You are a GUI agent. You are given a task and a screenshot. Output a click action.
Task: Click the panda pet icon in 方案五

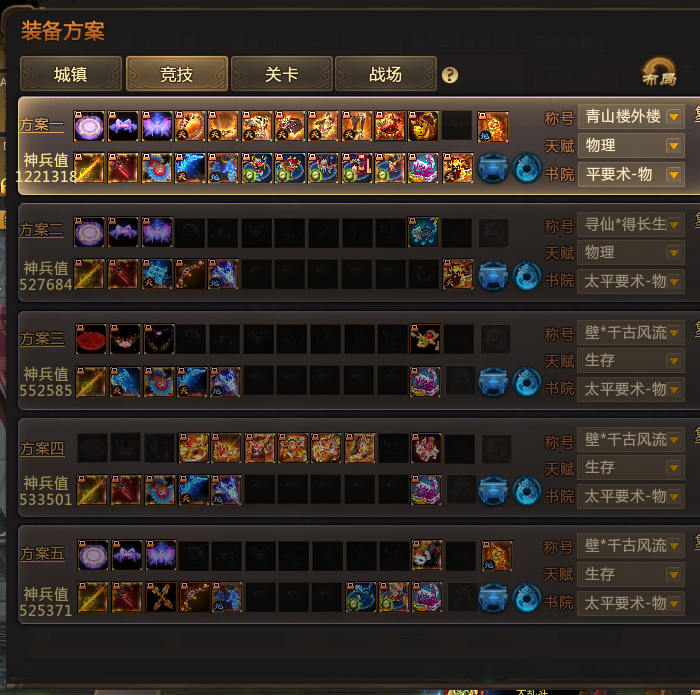[427, 555]
